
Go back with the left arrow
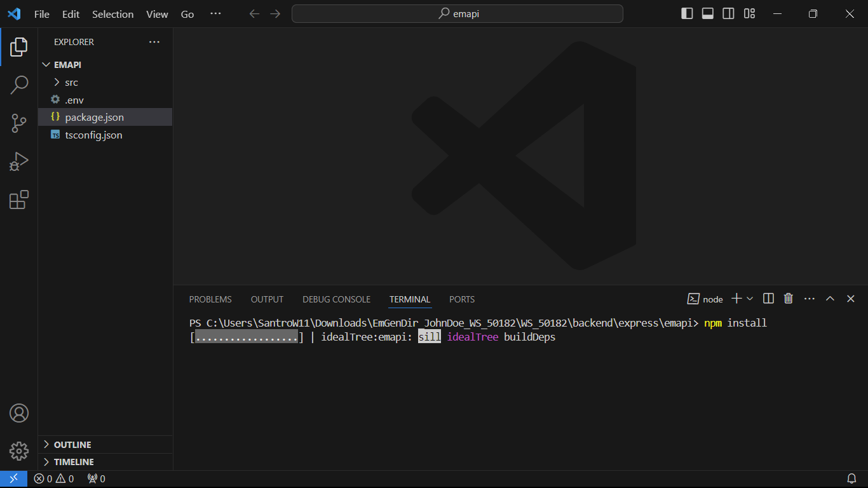254,14
